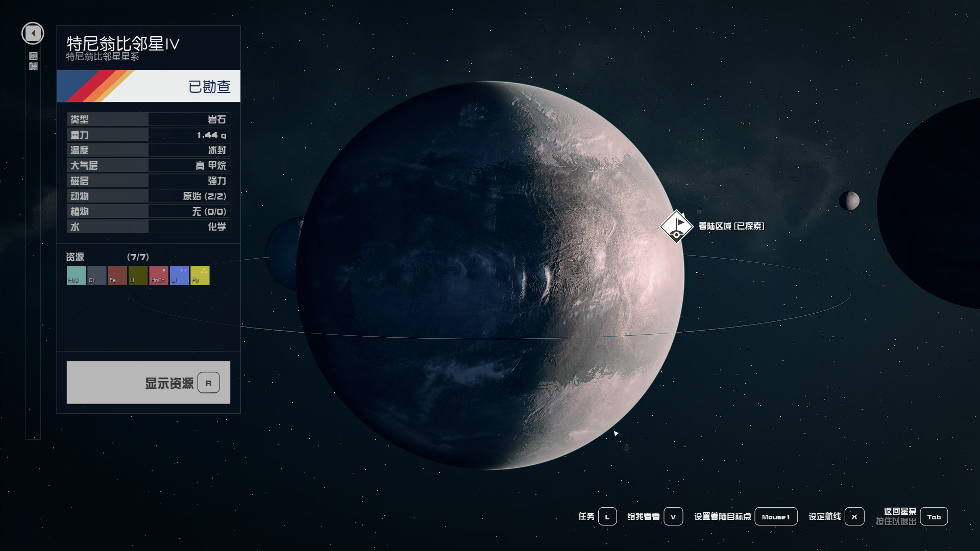Click the large dark planet at right edge
Screen dimensions: 980x551
[x=929, y=204]
